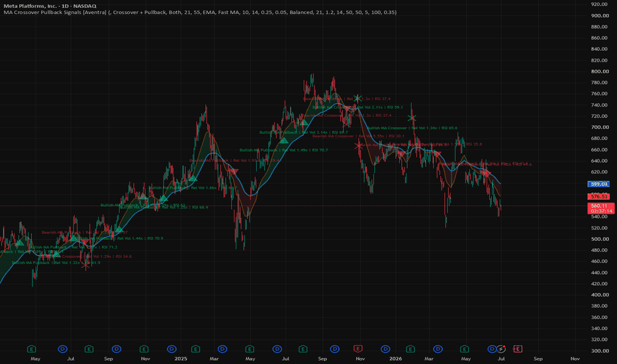
Task: Open the June 2024 dividend D marker
Action: click(x=63, y=349)
